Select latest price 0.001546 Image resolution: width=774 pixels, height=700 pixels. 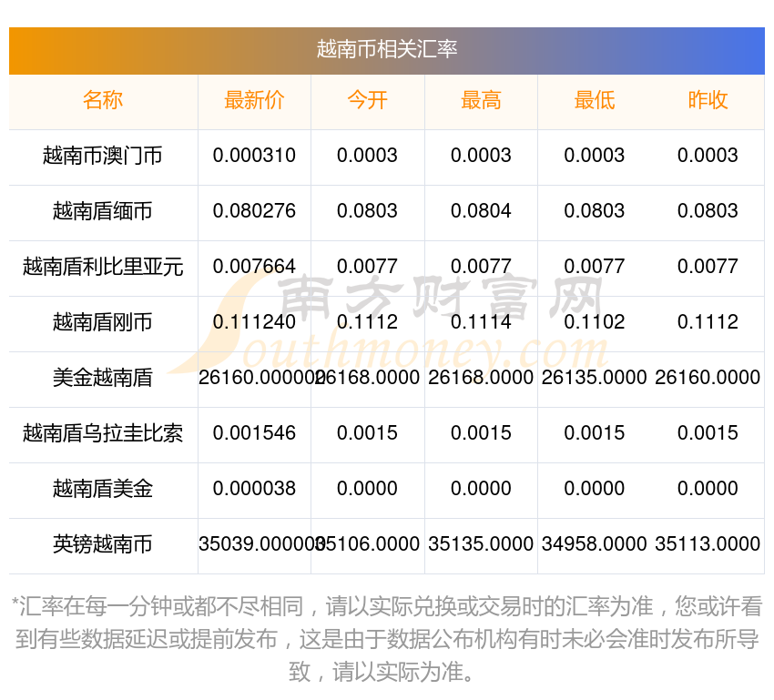[x=254, y=433]
